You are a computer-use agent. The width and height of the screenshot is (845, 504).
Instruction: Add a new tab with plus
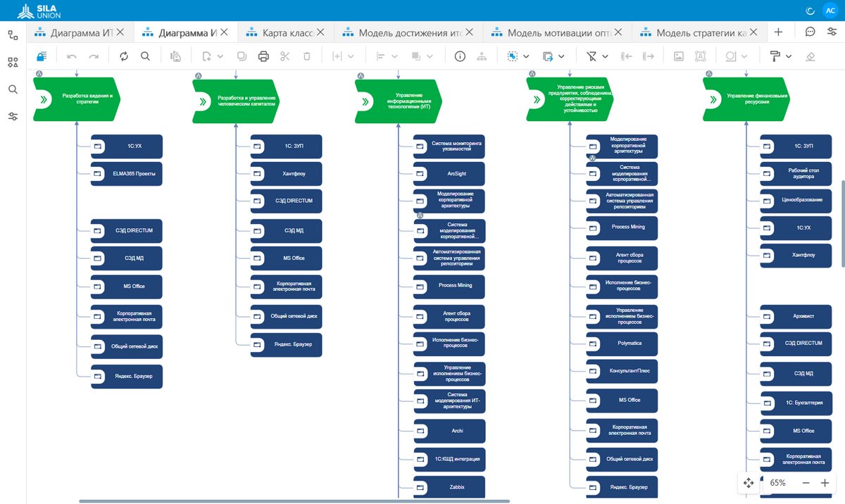click(778, 32)
